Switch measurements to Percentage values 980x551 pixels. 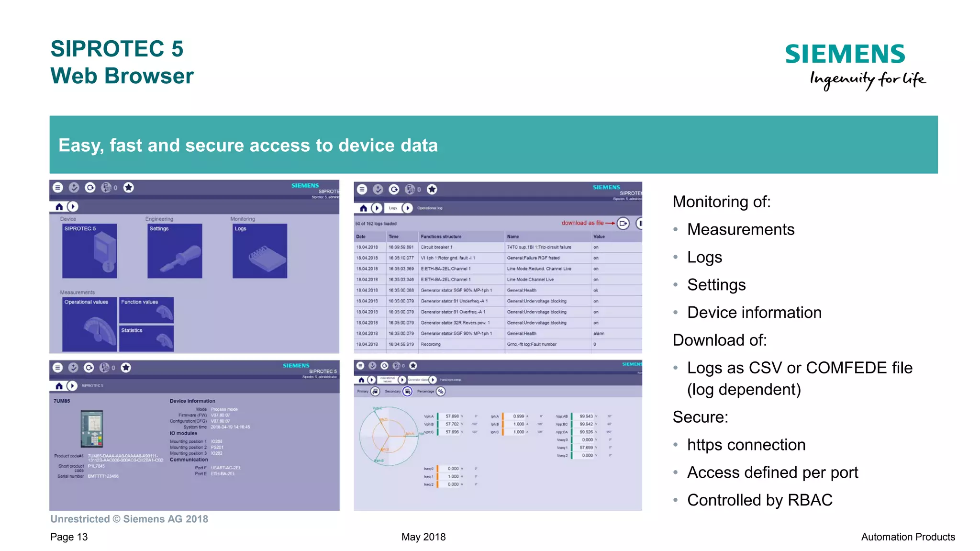[x=441, y=392]
